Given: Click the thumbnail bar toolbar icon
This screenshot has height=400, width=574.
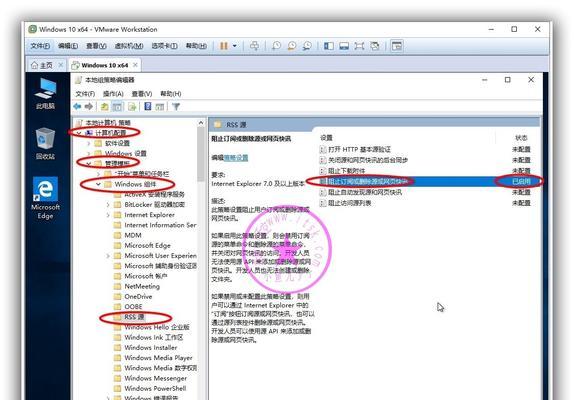Looking at the screenshot, I should pyautogui.click(x=344, y=46).
